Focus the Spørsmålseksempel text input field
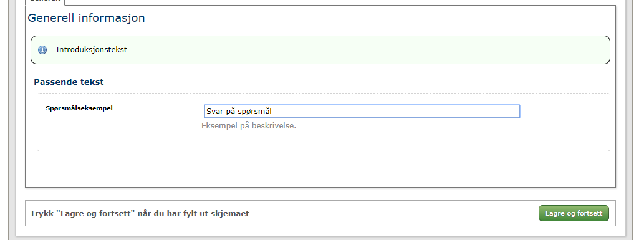This screenshot has height=240, width=644. [362, 112]
